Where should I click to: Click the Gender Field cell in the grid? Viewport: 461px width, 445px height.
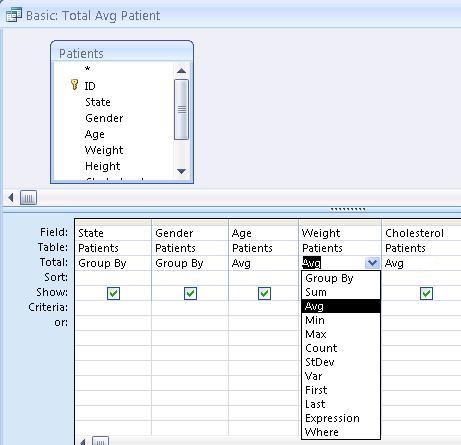190,233
